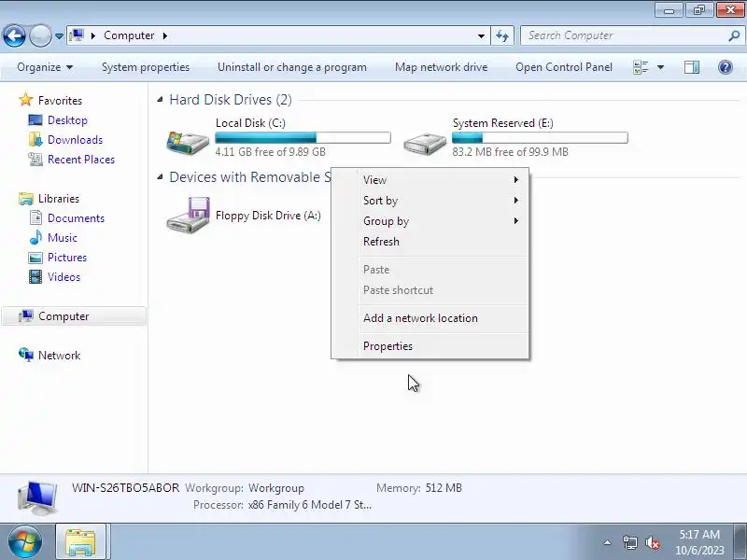
Task: Open the Windows Start orb
Action: click(x=25, y=542)
